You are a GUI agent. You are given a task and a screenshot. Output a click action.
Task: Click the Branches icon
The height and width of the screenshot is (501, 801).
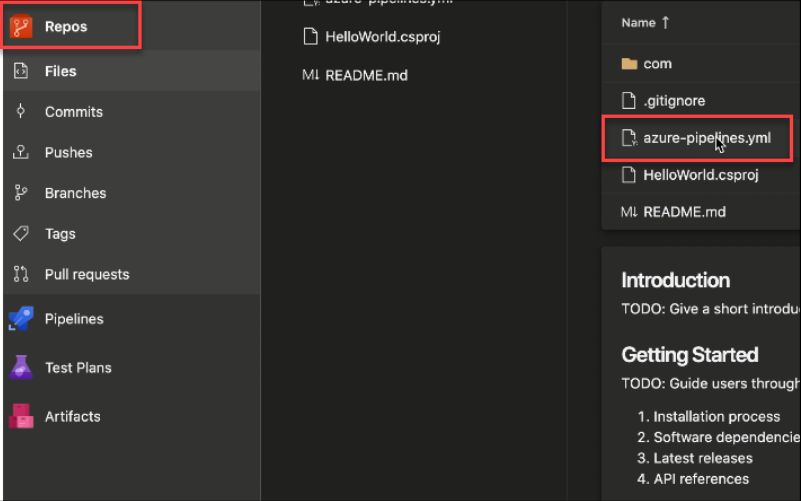tap(21, 193)
